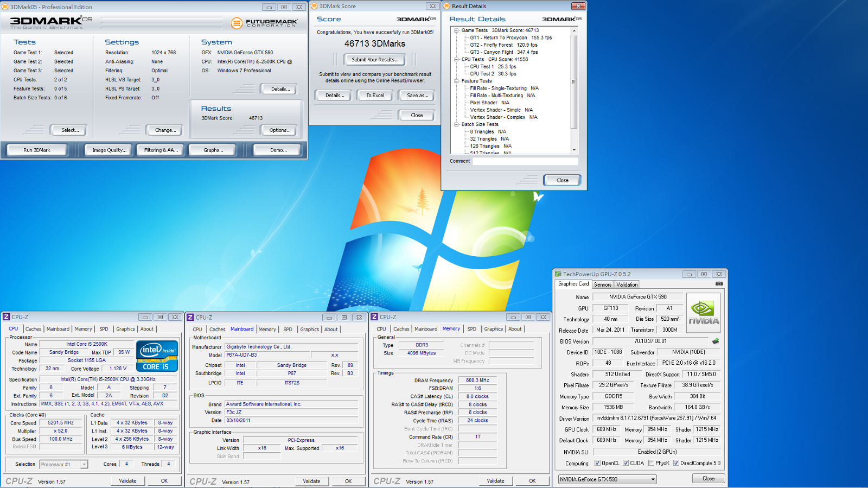Click the Close button in GPU-Z

pos(708,478)
